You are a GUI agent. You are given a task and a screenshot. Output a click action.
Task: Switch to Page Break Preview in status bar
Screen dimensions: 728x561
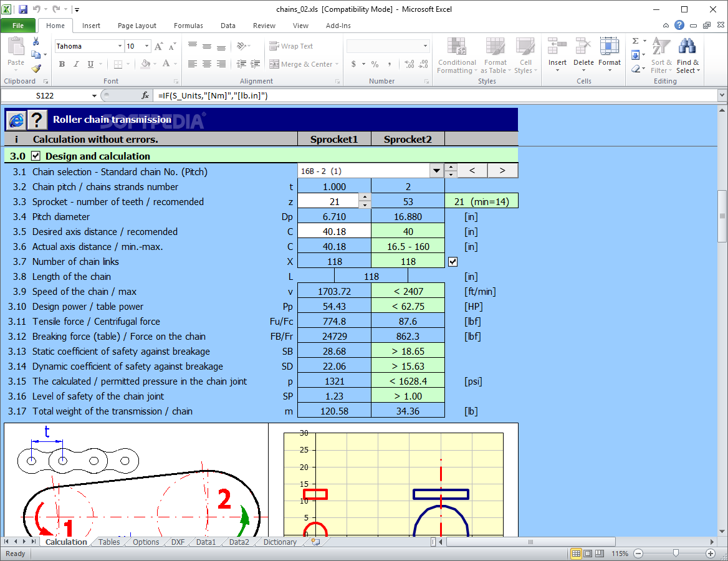pyautogui.click(x=600, y=554)
